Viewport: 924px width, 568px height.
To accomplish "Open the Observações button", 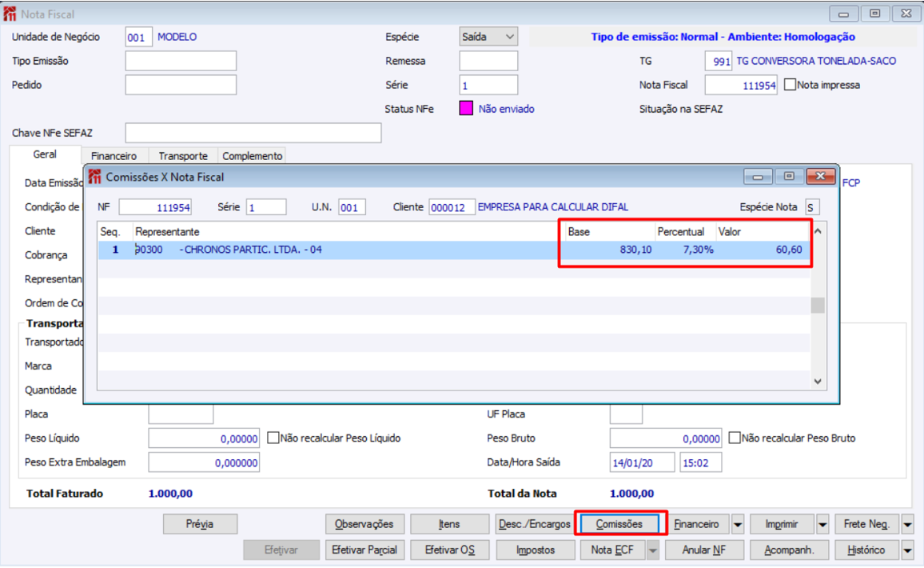I will tap(364, 524).
